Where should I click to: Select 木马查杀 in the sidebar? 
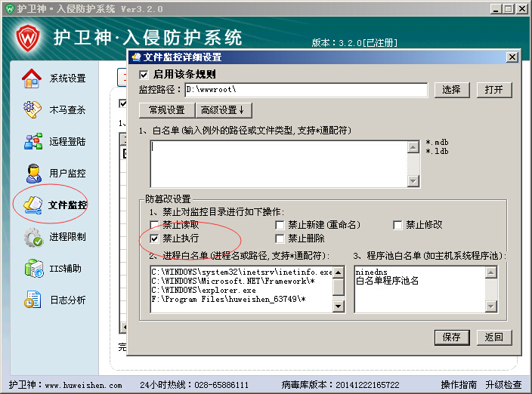point(67,109)
